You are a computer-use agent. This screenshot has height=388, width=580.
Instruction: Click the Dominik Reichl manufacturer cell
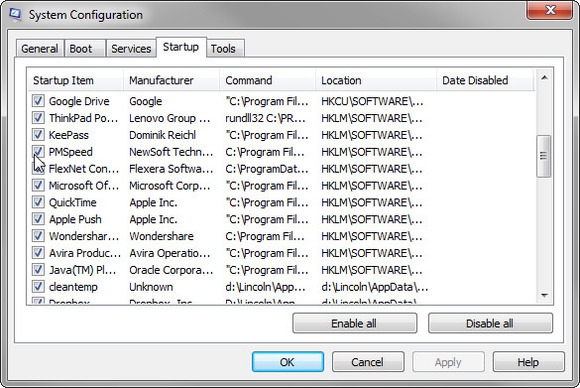(162, 135)
